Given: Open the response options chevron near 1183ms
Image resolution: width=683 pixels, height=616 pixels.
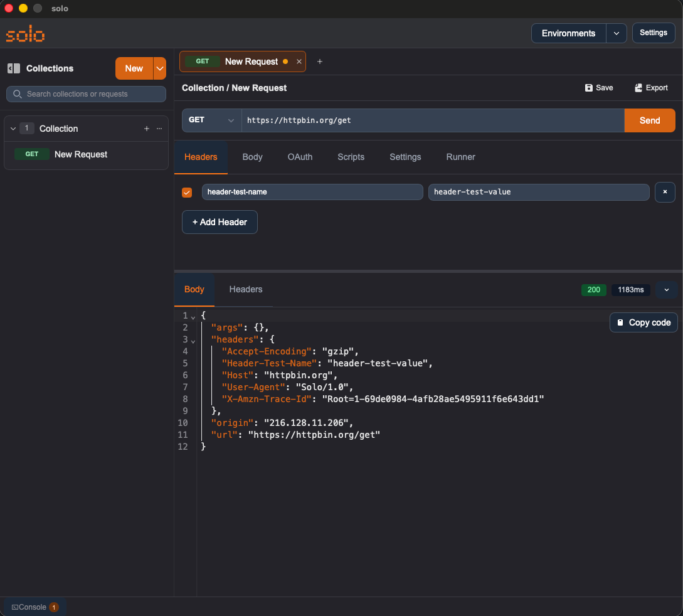Looking at the screenshot, I should [666, 290].
